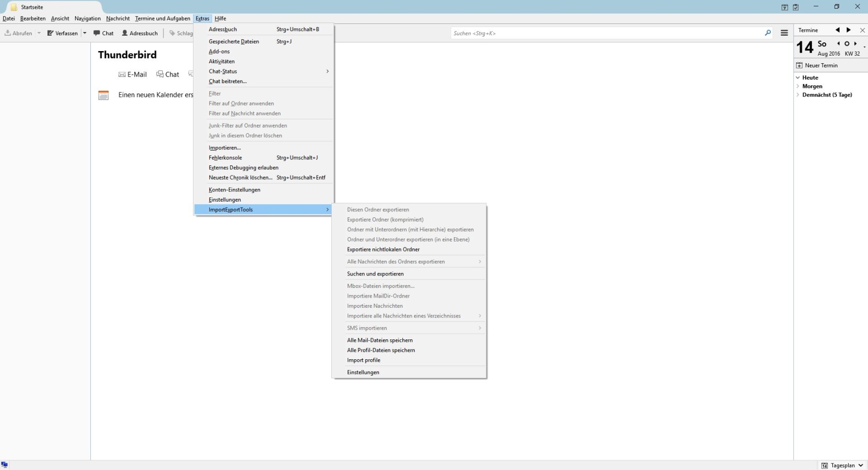Open the calendar tab icon in the title bar
The height and width of the screenshot is (470, 868).
click(x=785, y=7)
